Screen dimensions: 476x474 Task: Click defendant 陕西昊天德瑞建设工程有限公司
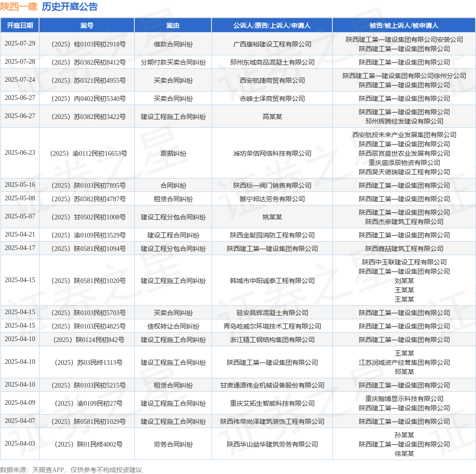coord(404,172)
